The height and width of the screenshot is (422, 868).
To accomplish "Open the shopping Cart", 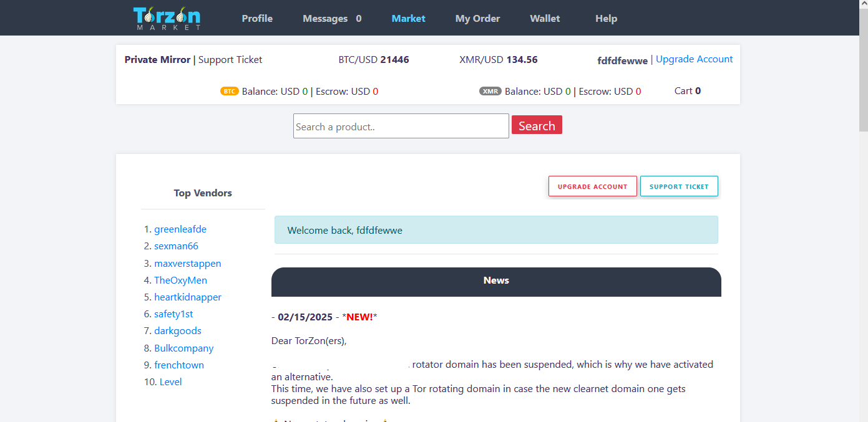I will 686,90.
